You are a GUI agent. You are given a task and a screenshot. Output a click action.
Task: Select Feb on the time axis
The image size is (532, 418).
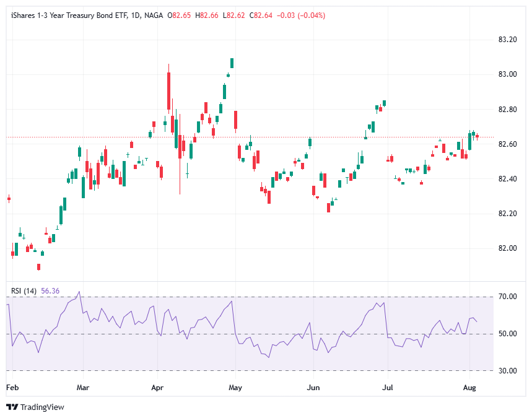[12, 387]
